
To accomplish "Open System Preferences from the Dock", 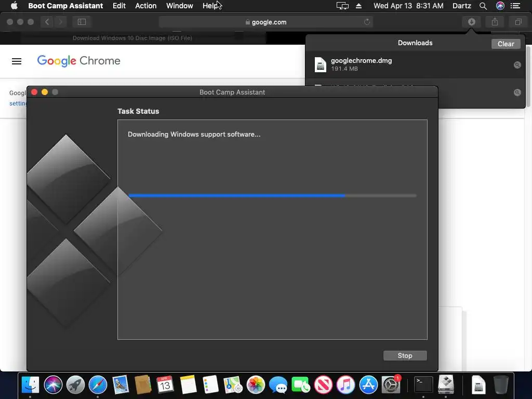I will tap(391, 385).
